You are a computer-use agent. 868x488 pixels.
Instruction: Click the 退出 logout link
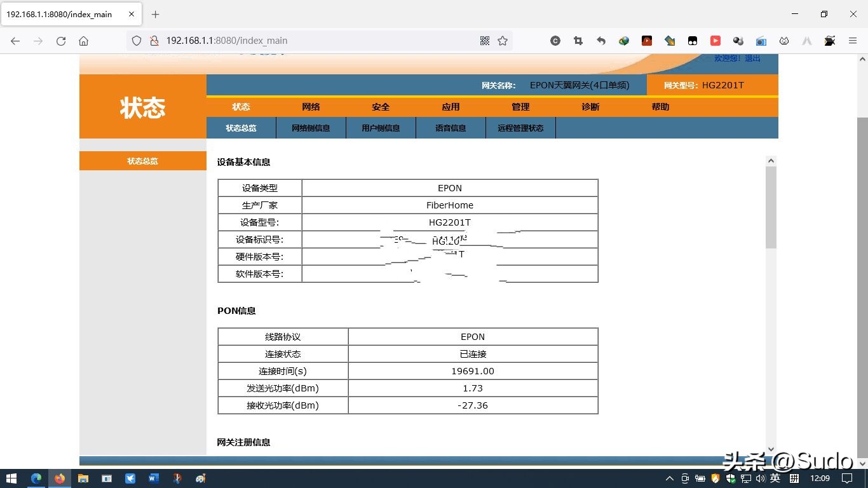[752, 57]
